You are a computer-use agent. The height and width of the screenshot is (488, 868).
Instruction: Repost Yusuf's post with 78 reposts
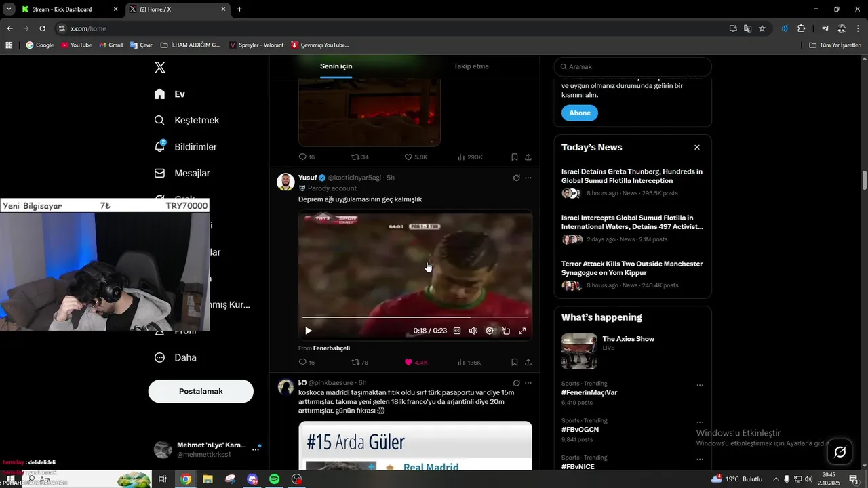[x=359, y=363]
